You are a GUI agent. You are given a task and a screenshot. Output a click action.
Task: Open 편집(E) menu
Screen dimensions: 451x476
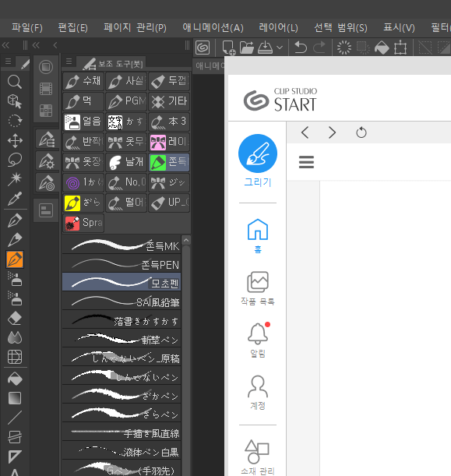point(73,28)
